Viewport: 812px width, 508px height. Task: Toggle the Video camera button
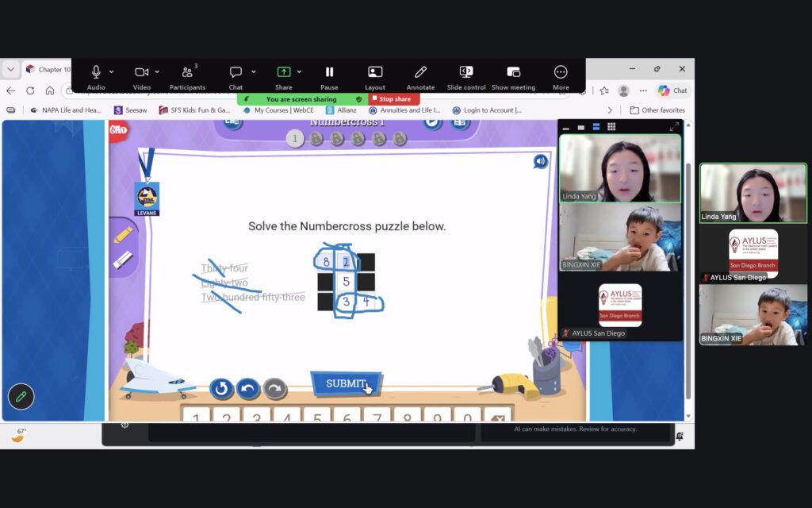point(142,72)
